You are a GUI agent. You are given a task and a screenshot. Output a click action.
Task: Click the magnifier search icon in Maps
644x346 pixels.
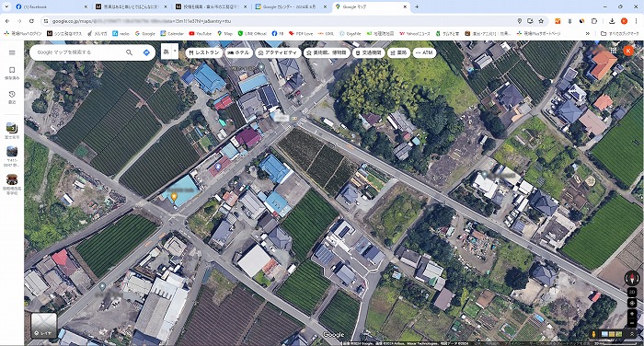129,52
